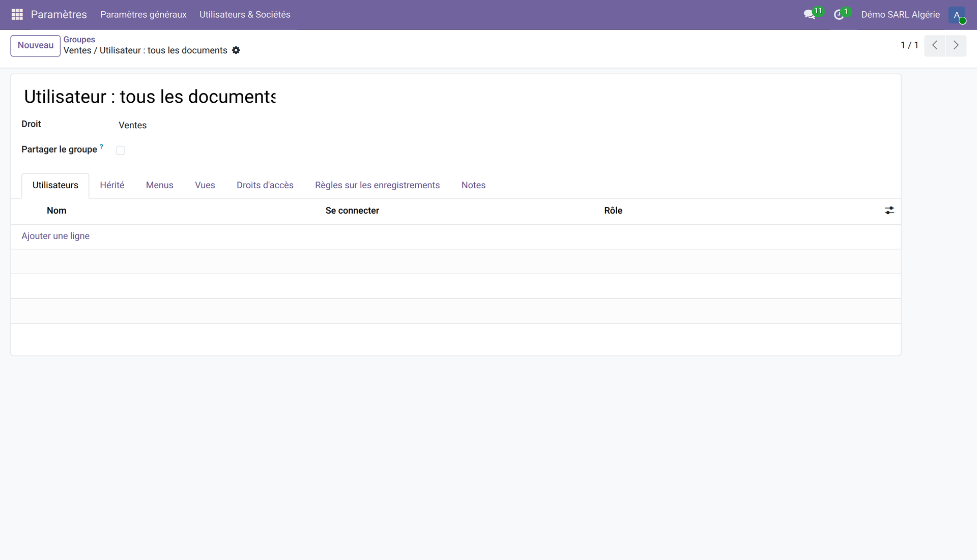
Task: Open the user avatar menu
Action: [957, 15]
